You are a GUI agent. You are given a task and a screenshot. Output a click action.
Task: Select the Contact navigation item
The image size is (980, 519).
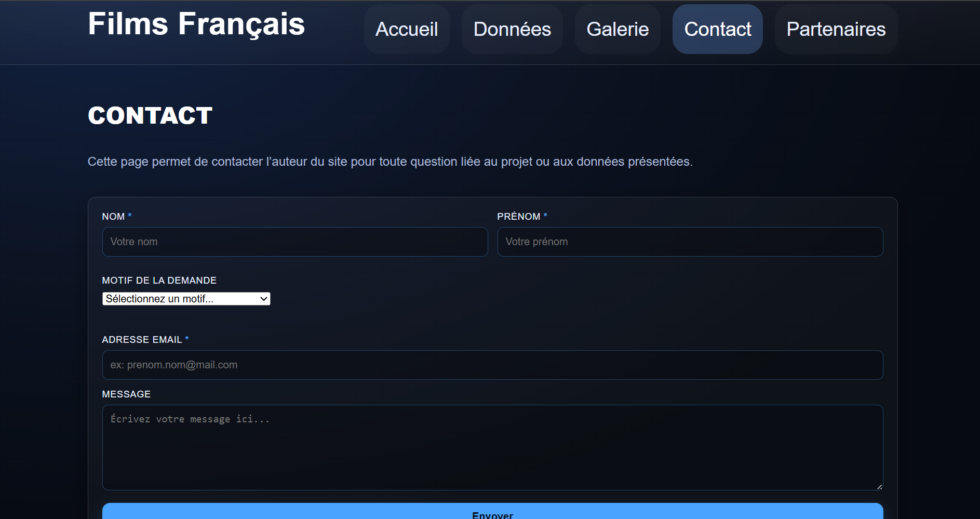[x=718, y=29]
